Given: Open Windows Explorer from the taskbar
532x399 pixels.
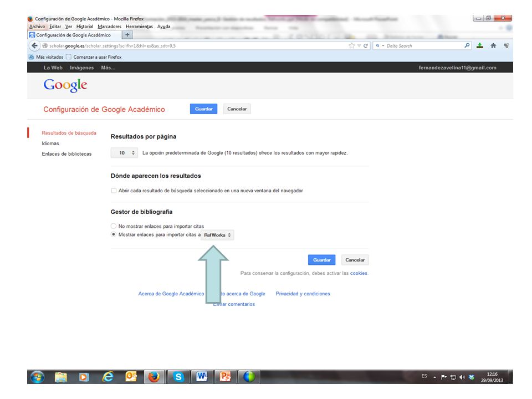Looking at the screenshot, I should [61, 377].
